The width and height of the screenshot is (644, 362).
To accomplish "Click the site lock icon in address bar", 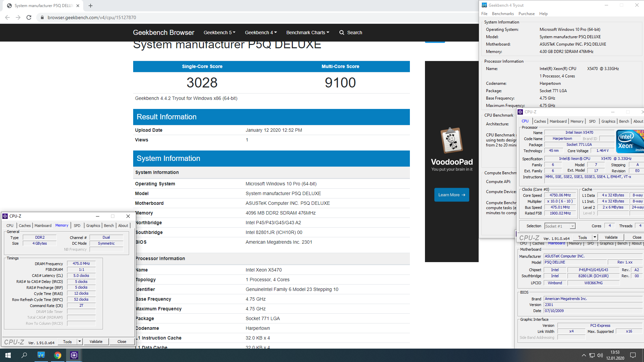I will click(42, 17).
